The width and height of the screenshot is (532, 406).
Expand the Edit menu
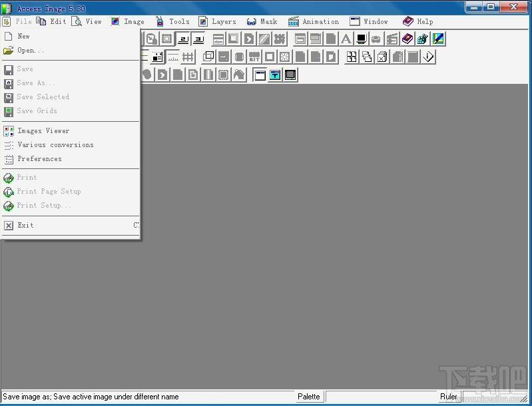click(x=51, y=21)
